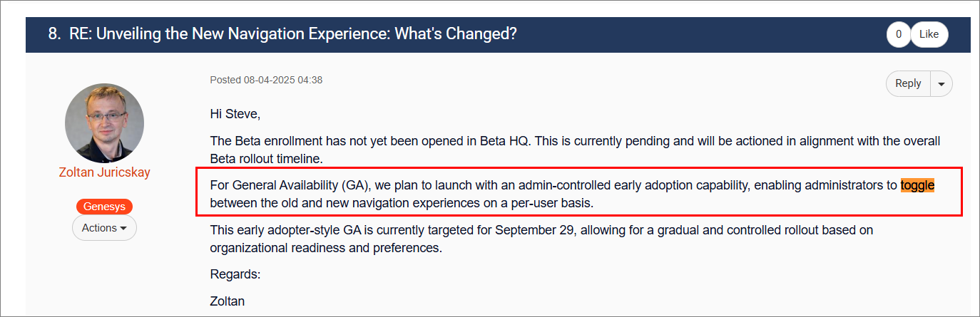980x317 pixels.
Task: Expand the dropdown arrow beside Reply
Action: (941, 83)
